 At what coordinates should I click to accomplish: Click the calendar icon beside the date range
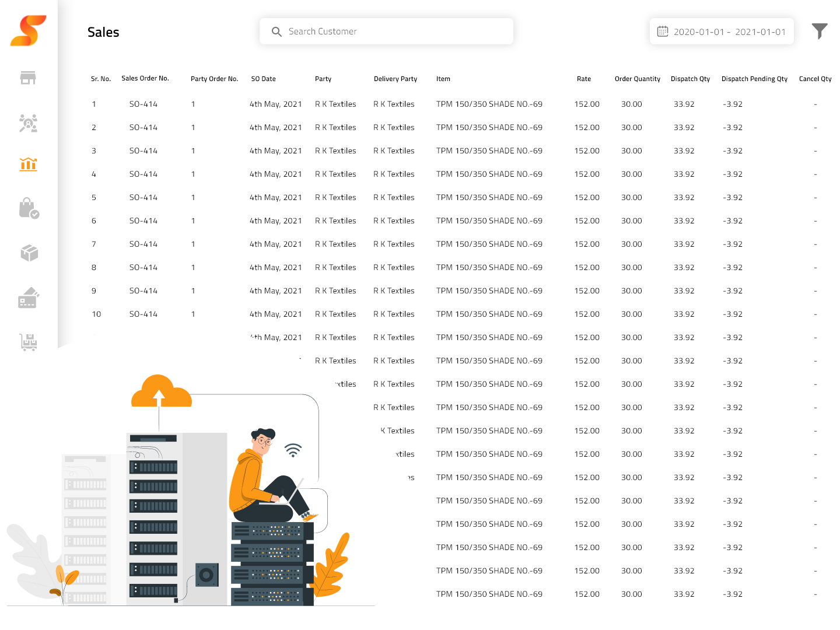663,30
